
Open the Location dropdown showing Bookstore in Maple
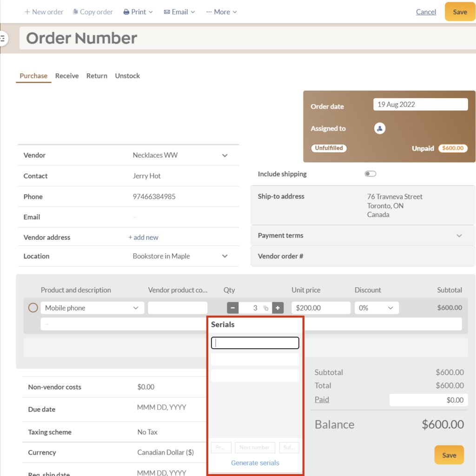225,256
